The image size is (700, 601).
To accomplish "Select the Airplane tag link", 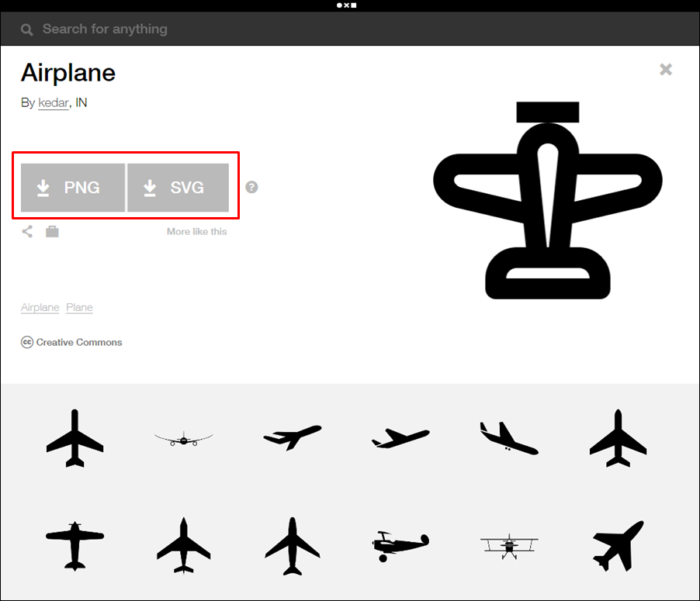I will click(x=40, y=307).
